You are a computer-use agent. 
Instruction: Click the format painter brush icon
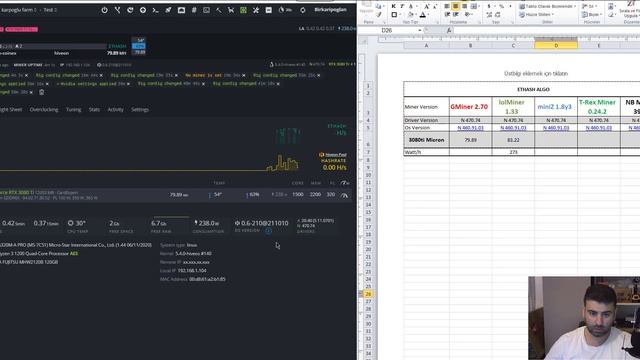(x=379, y=15)
